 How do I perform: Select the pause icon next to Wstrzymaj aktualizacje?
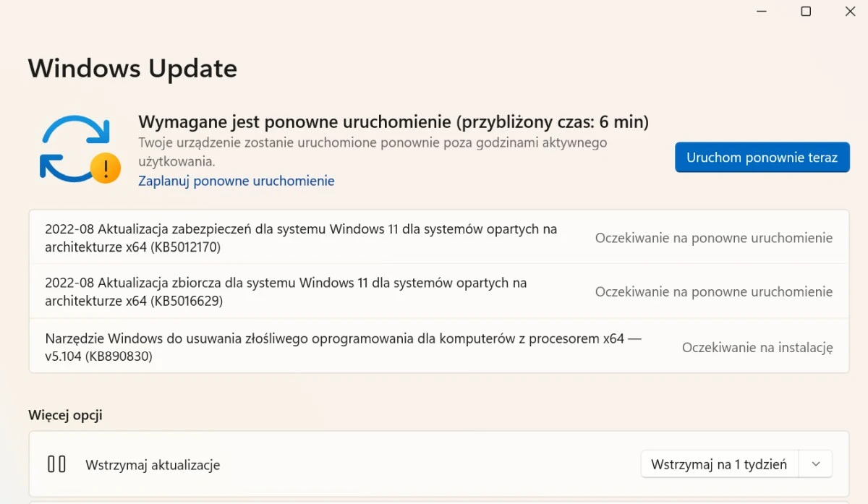(56, 465)
